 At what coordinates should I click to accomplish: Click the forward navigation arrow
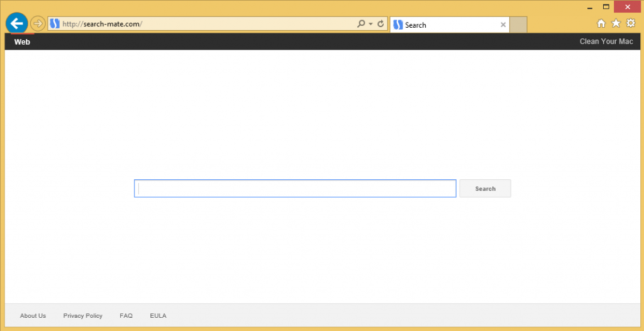pos(38,23)
